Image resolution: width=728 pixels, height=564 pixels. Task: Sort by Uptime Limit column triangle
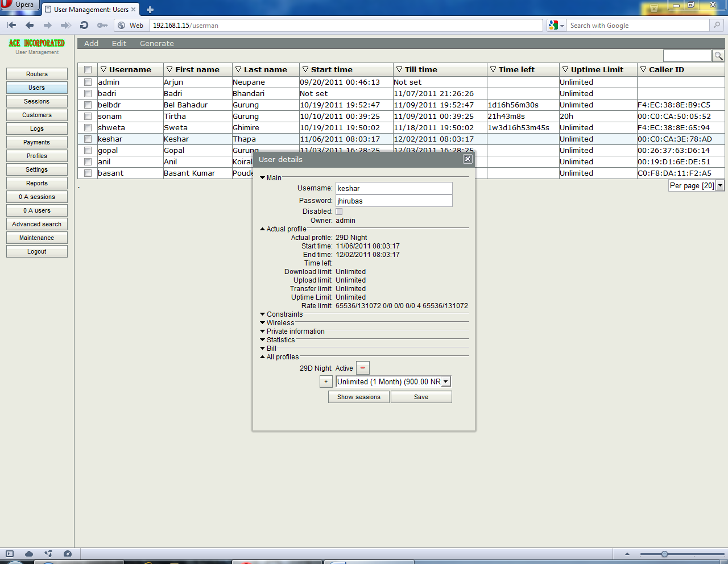pyautogui.click(x=565, y=69)
